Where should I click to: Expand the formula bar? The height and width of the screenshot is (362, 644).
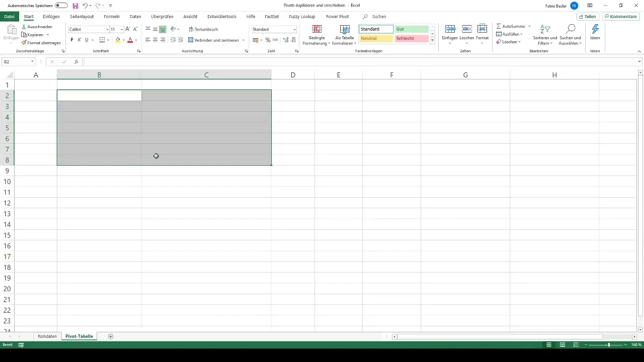pyautogui.click(x=639, y=61)
